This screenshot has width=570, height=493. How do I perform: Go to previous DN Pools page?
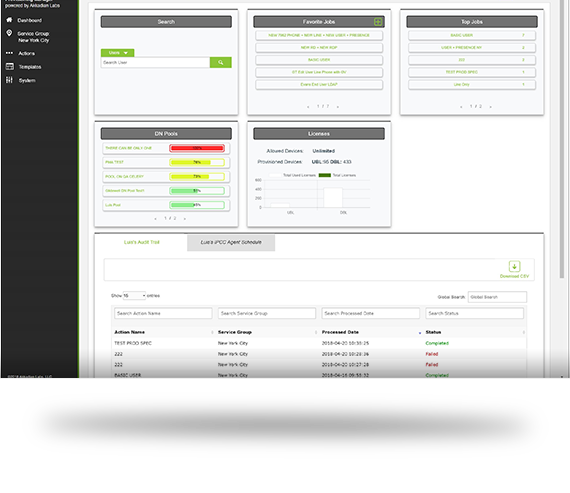[155, 219]
